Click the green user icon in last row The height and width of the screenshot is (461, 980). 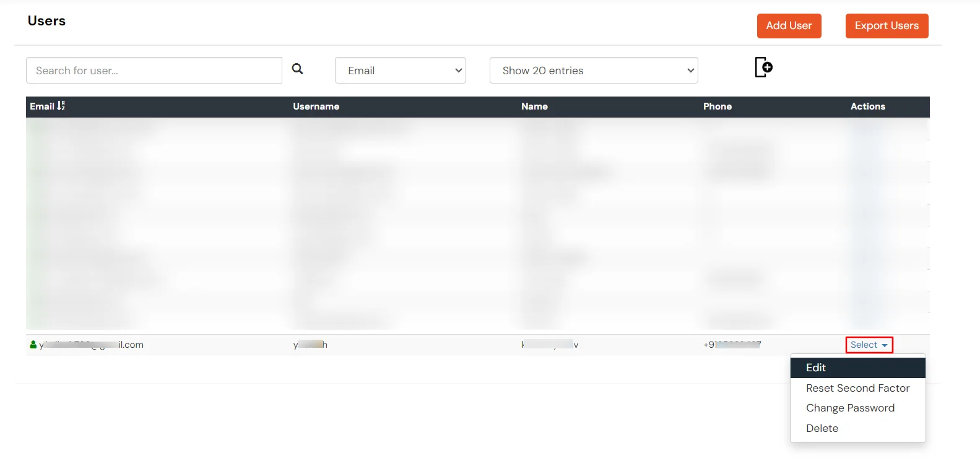point(33,345)
